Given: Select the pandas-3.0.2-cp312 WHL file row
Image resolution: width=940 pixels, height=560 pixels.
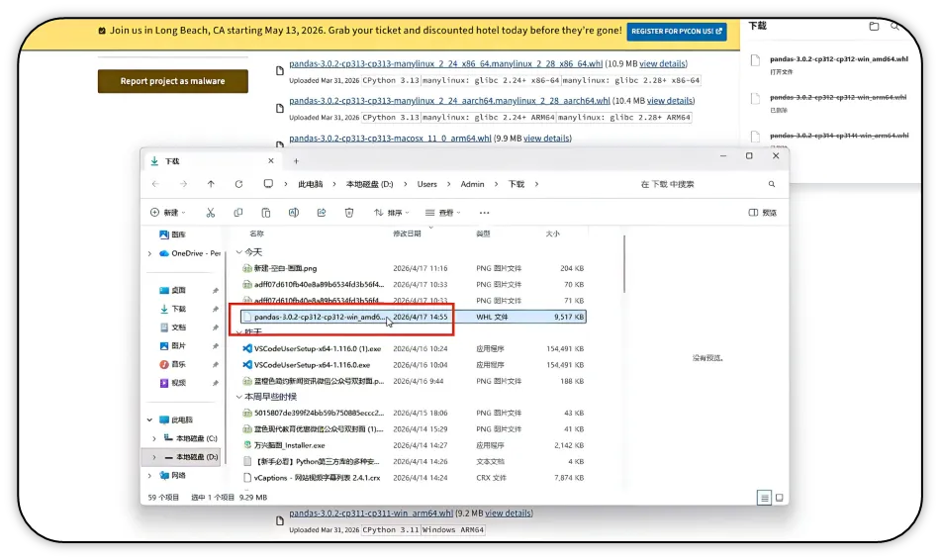Looking at the screenshot, I should [x=413, y=317].
